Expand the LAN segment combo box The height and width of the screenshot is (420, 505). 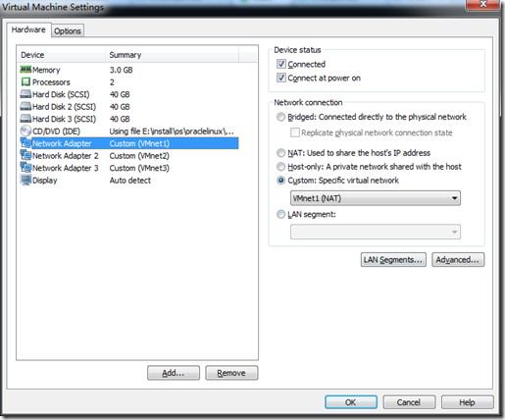(376, 232)
